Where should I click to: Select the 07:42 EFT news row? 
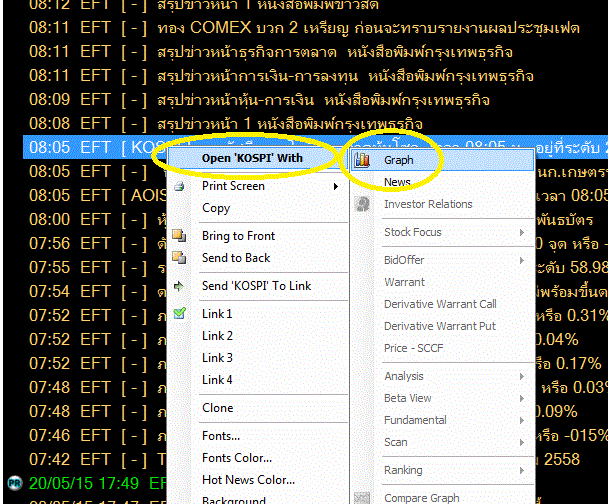[x=97, y=459]
